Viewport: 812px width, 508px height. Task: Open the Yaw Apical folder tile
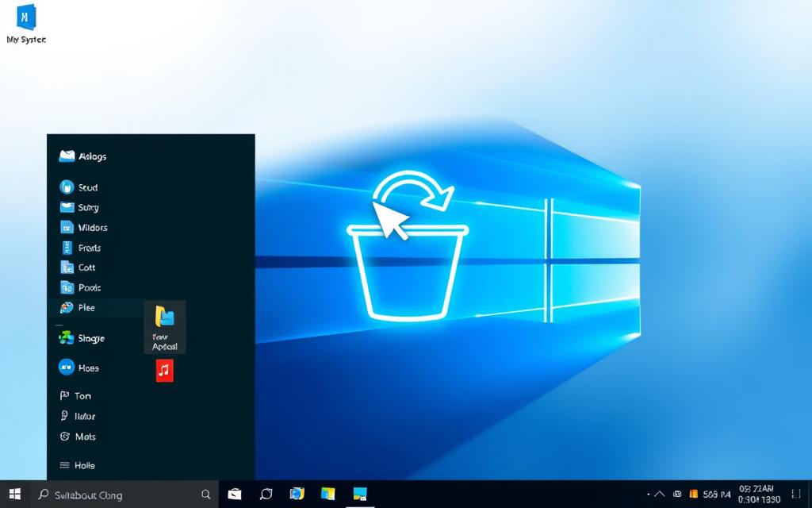coord(164,325)
